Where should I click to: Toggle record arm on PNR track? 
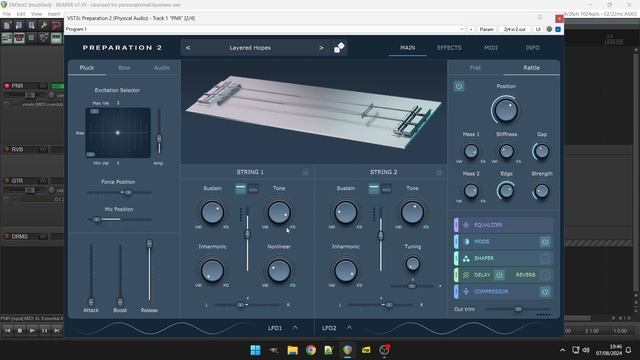(7, 86)
